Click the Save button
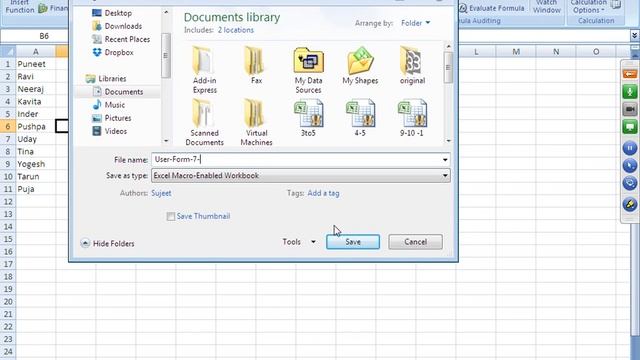The image size is (640, 360). [x=353, y=242]
